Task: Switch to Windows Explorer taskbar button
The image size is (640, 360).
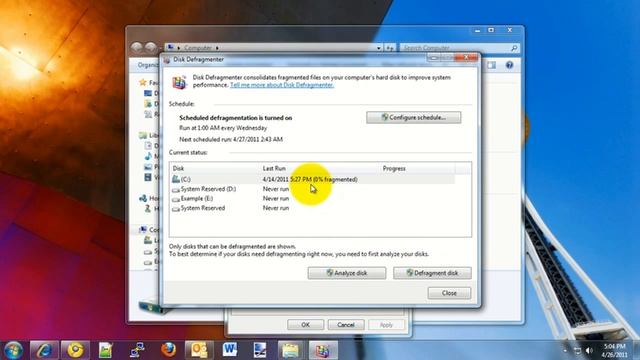Action: click(x=291, y=350)
